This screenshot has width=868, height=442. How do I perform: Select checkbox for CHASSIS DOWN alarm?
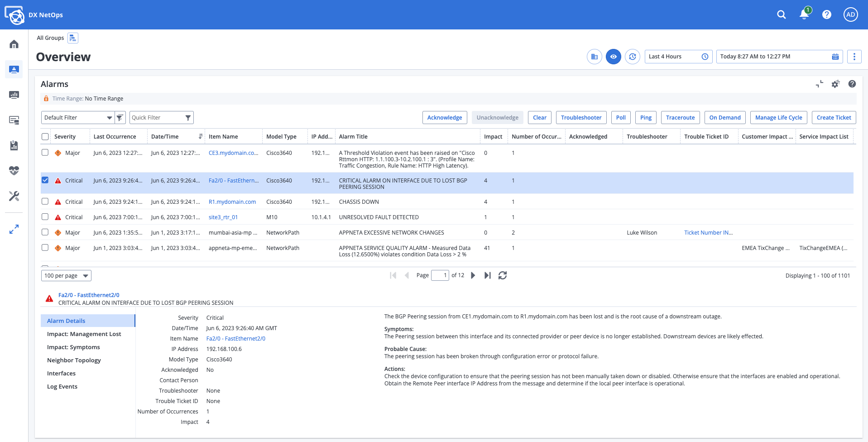(x=45, y=202)
